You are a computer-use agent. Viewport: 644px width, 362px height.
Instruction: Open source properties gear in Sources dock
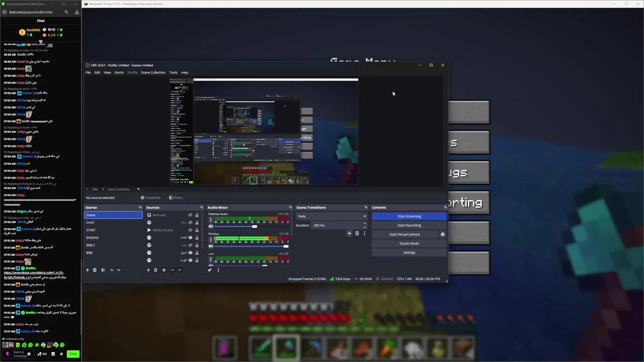click(x=164, y=270)
